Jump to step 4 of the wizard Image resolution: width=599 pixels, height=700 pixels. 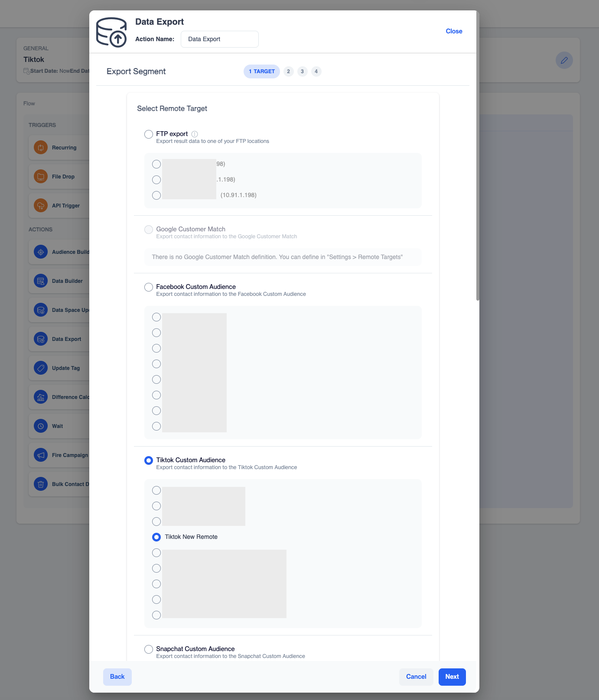click(x=316, y=71)
